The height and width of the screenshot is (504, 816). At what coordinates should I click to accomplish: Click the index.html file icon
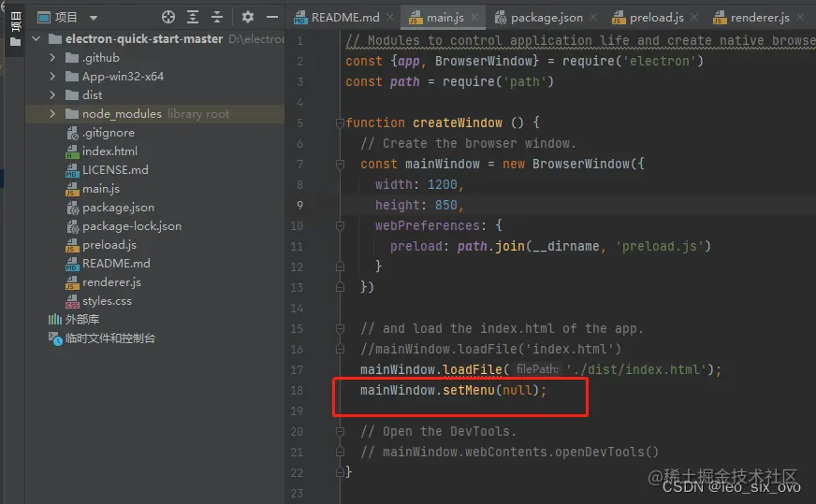pos(72,151)
